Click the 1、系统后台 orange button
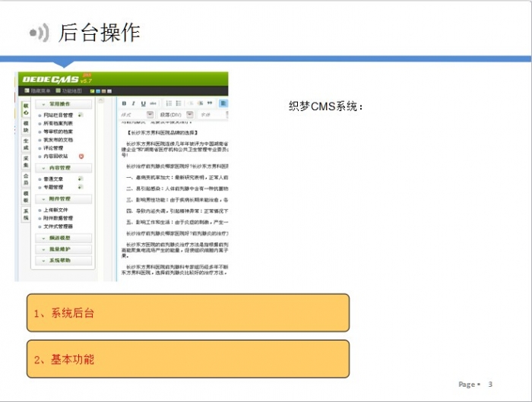The image size is (532, 402). pyautogui.click(x=188, y=313)
